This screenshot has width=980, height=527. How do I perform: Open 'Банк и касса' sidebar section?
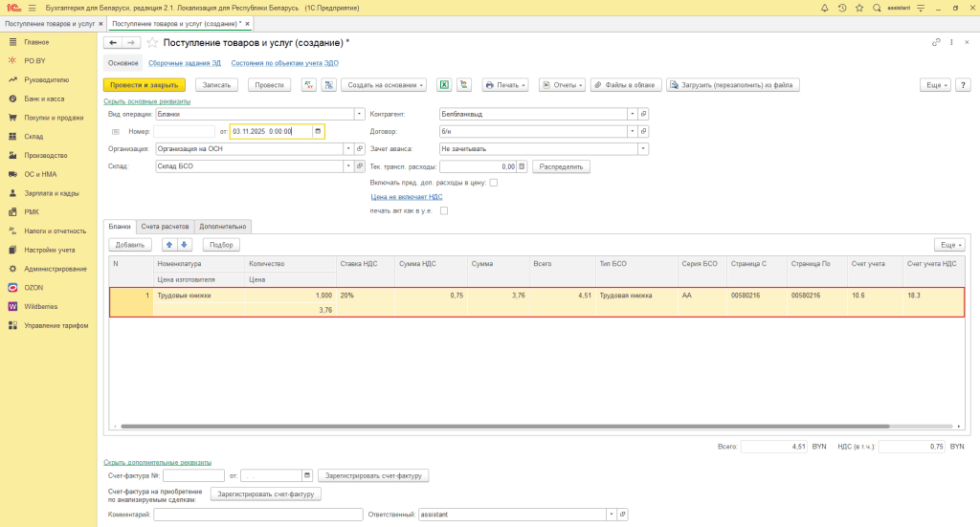point(45,99)
